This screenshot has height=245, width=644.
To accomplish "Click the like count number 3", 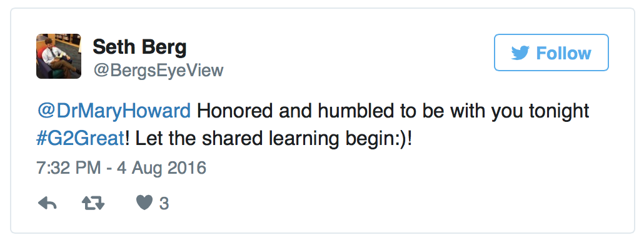I will click(x=164, y=204).
